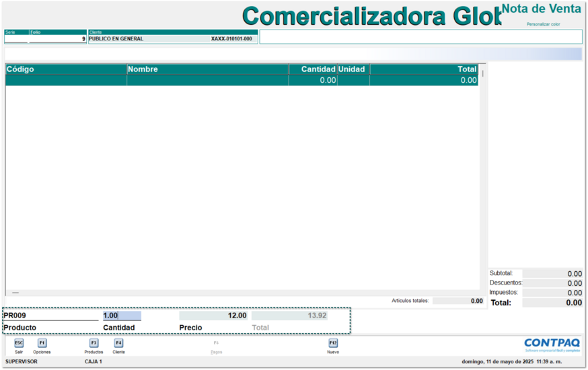Select Cliente using the F4 icon
Image resolution: width=588 pixels, height=370 pixels.
click(x=118, y=343)
